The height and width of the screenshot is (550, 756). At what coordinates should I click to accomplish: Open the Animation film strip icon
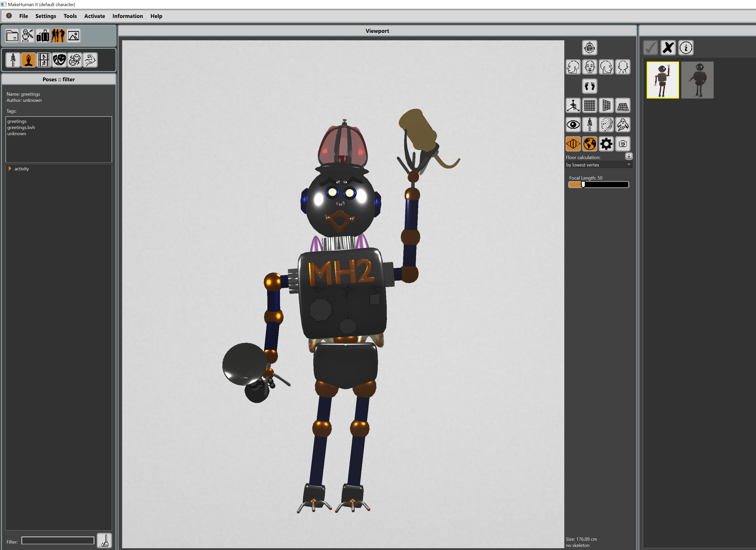[x=44, y=60]
